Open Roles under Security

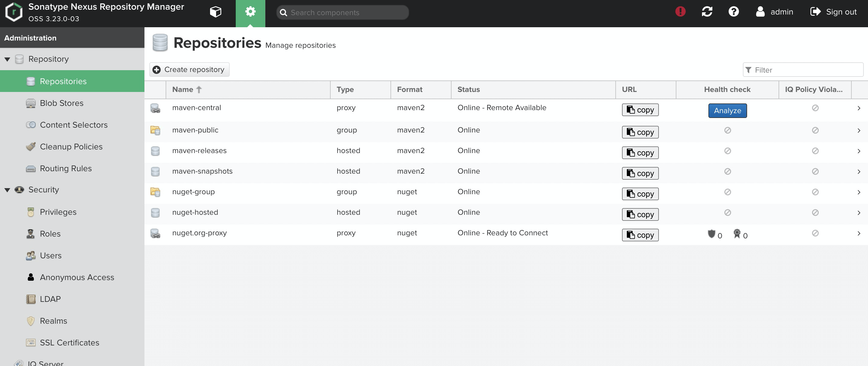click(72, 234)
